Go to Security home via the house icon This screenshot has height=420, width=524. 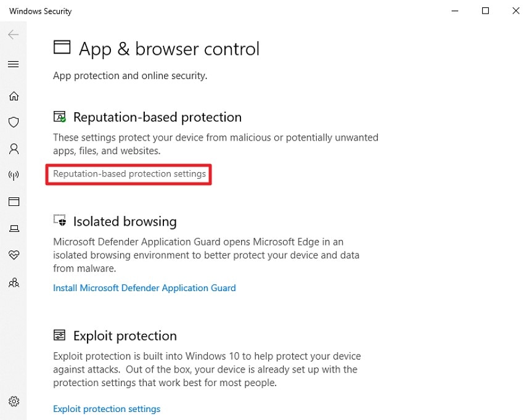click(x=14, y=96)
